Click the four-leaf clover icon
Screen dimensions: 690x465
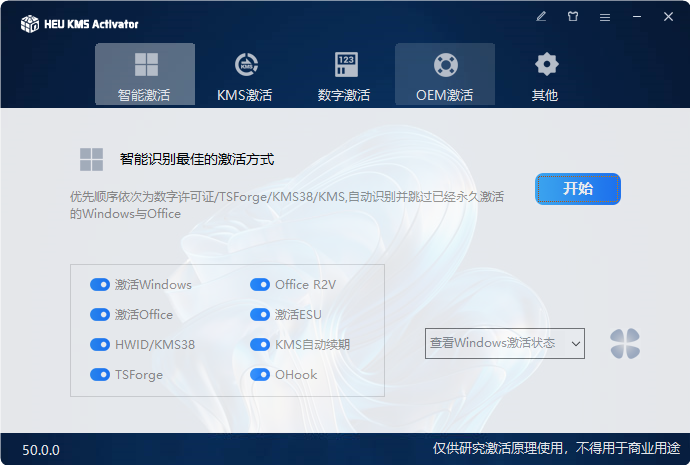click(625, 344)
